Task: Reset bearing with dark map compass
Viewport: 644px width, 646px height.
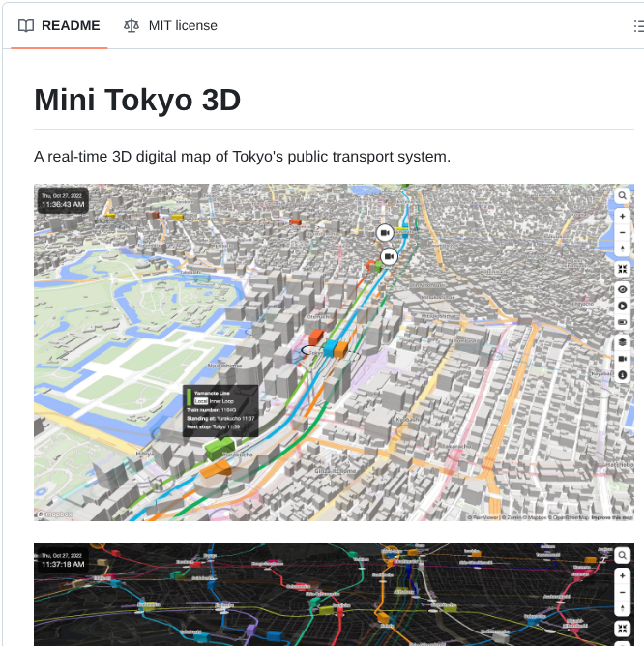Action: click(x=622, y=608)
